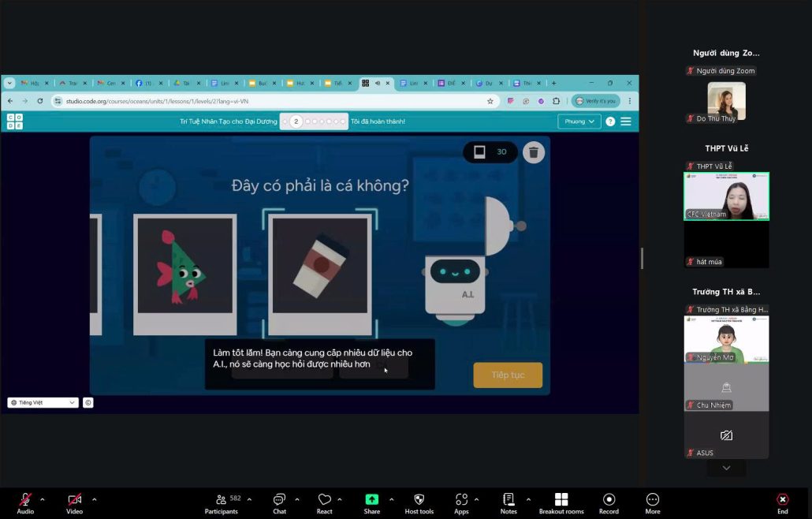Open the Notes icon

pyautogui.click(x=508, y=500)
